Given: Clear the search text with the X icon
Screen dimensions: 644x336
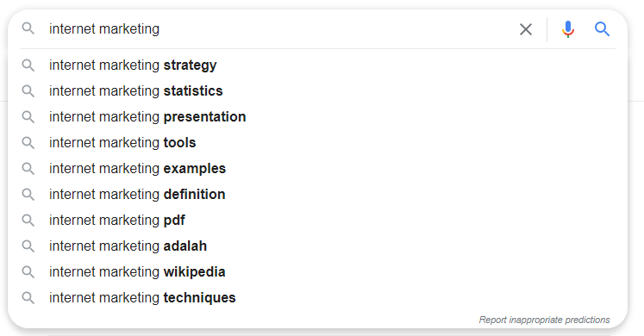Looking at the screenshot, I should click(x=526, y=29).
